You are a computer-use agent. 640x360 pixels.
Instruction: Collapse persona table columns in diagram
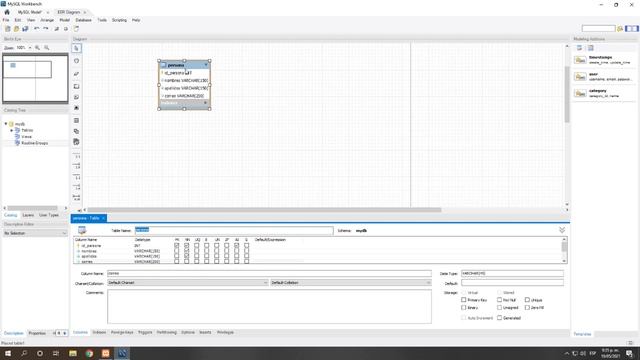pos(206,65)
